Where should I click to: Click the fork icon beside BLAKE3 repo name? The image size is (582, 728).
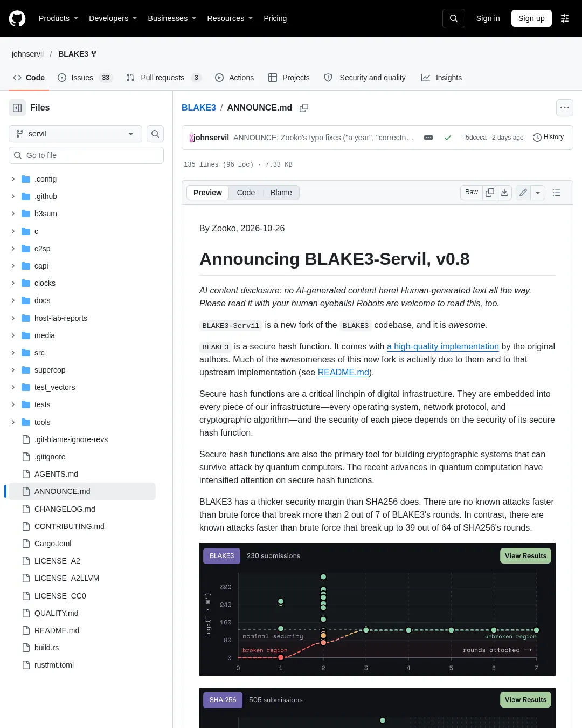coord(94,54)
